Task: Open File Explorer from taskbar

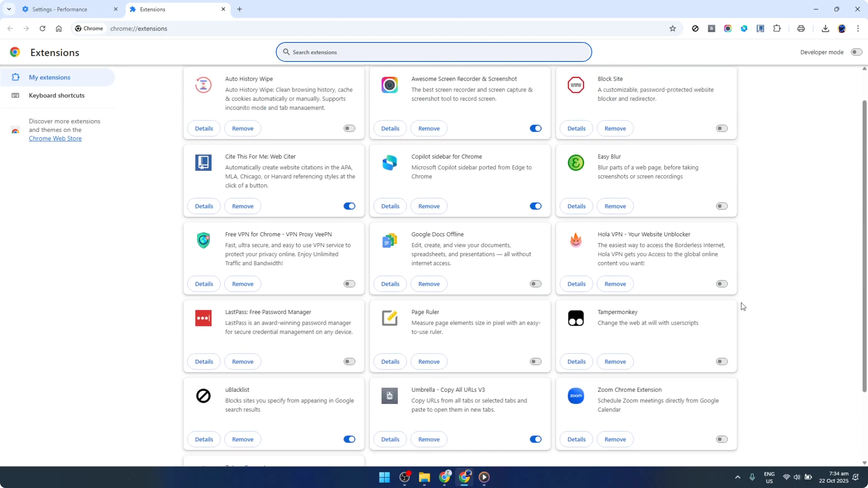Action: [x=424, y=477]
